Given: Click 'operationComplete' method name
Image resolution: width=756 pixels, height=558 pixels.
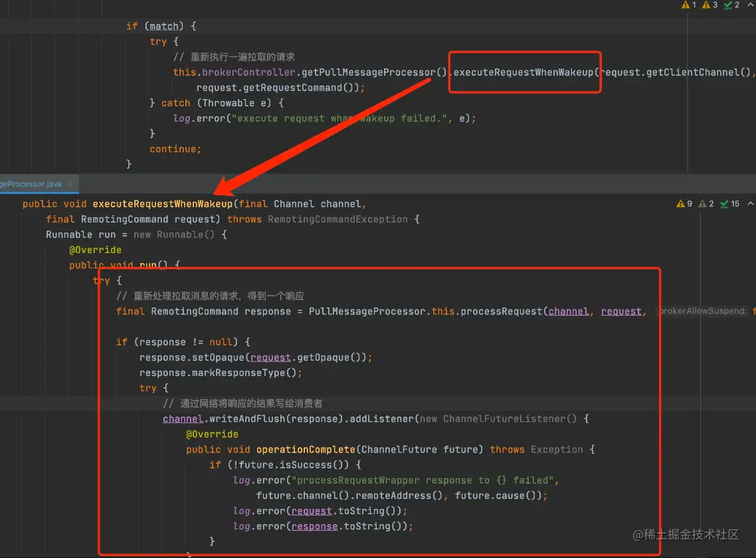Looking at the screenshot, I should [306, 450].
